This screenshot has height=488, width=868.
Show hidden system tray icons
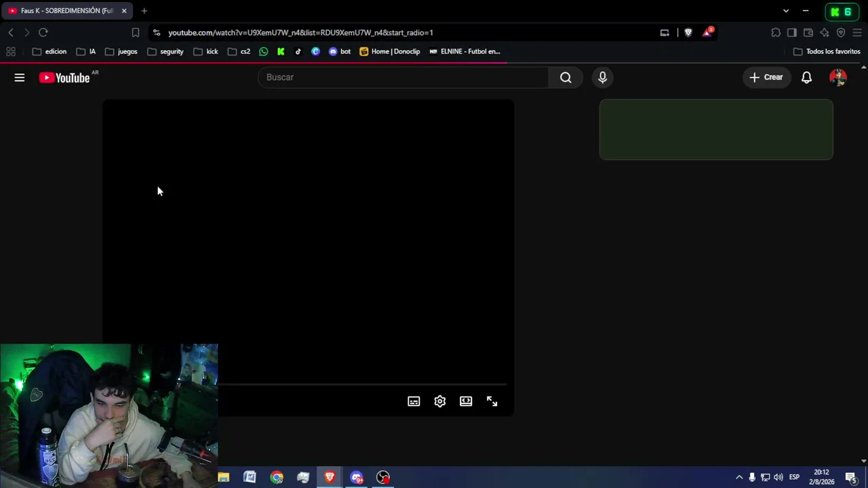click(739, 477)
